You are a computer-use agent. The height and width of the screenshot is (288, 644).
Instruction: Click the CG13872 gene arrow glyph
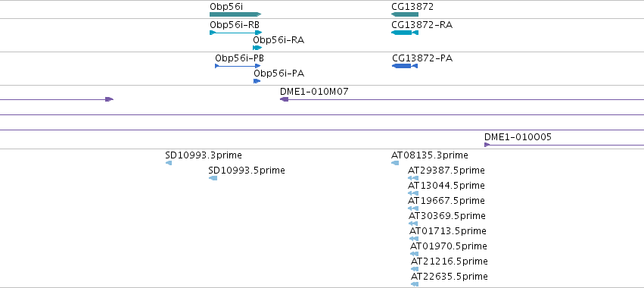coord(405,14)
